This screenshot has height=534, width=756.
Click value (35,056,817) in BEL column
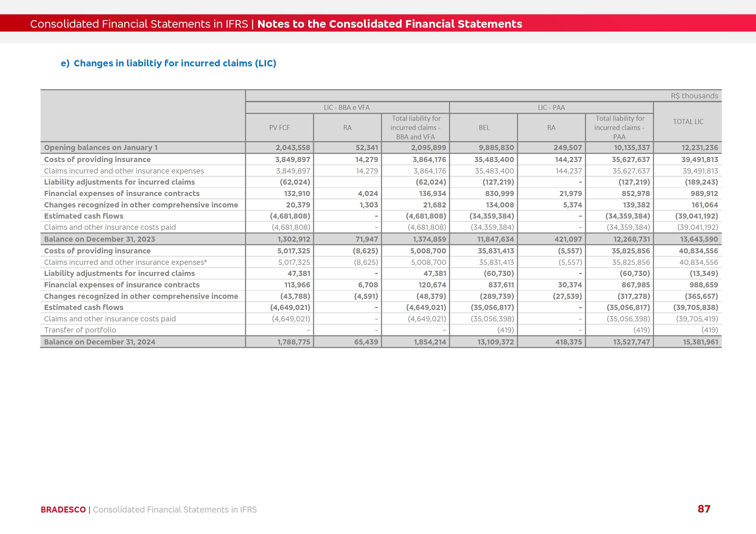click(492, 308)
